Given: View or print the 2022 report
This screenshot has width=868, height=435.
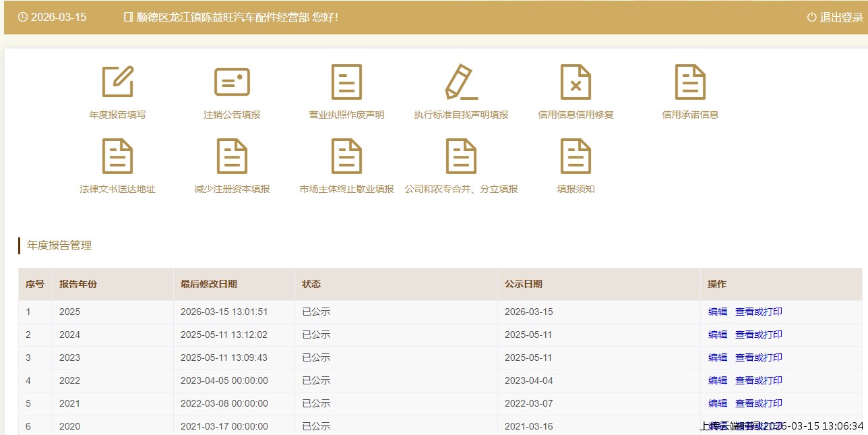Looking at the screenshot, I should point(758,380).
